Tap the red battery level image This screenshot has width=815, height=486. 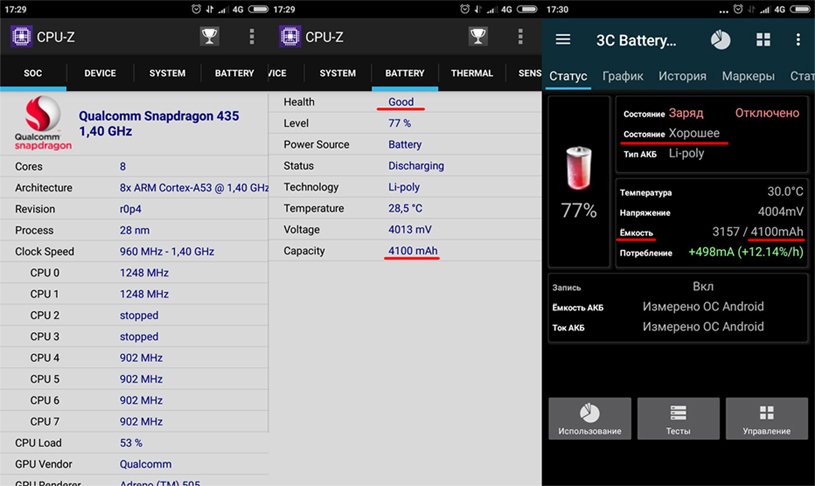pyautogui.click(x=579, y=168)
